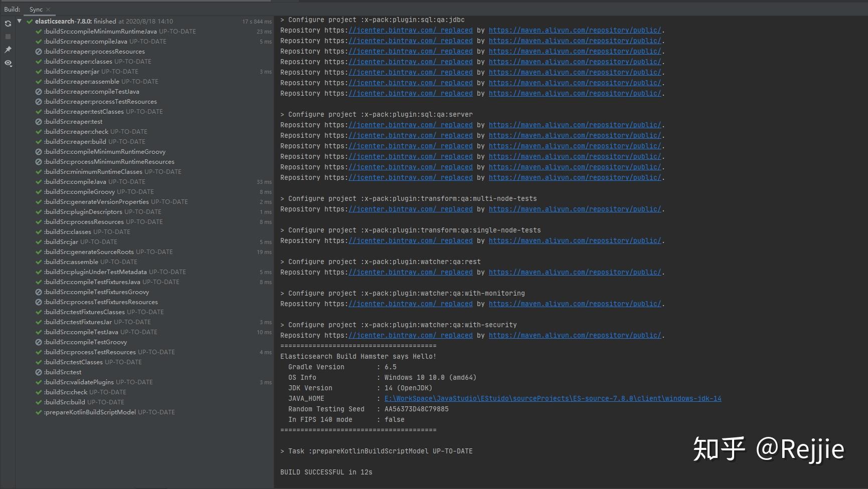Image resolution: width=868 pixels, height=489 pixels.
Task: Select :buildSrc:processTestResources row
Action: click(x=144, y=352)
